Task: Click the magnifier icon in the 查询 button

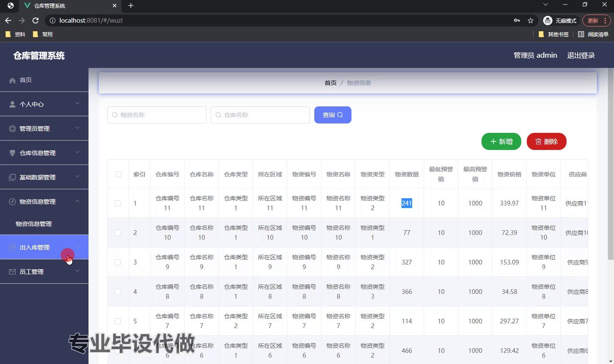Action: pyautogui.click(x=340, y=115)
